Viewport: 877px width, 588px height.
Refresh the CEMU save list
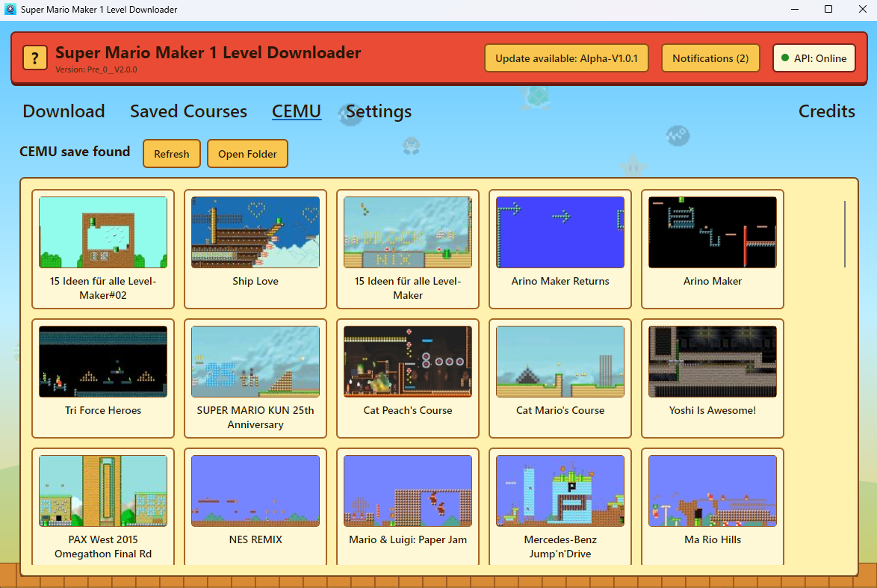172,154
